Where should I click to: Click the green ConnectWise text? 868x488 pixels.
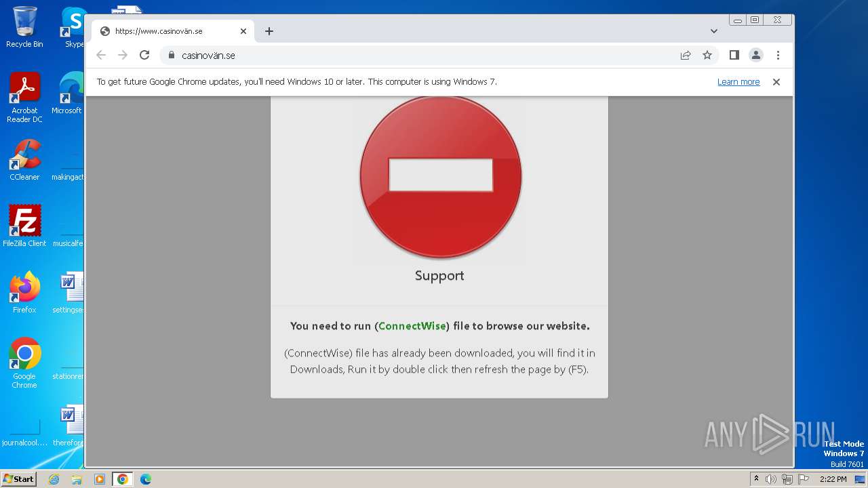point(412,326)
